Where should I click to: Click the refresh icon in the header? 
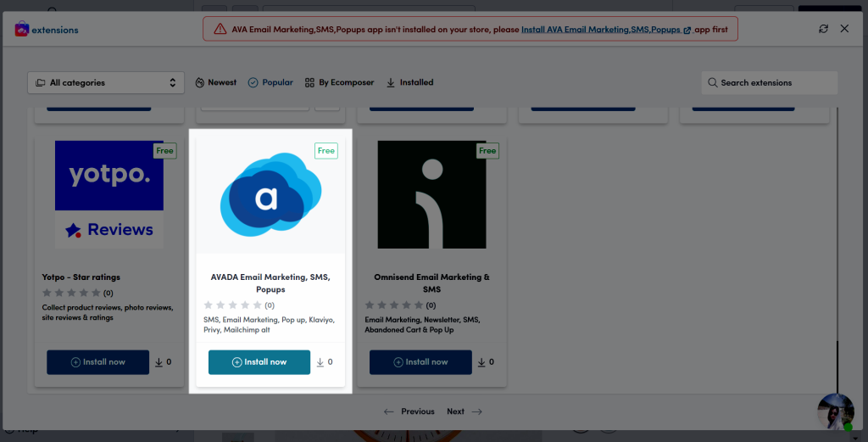point(823,29)
